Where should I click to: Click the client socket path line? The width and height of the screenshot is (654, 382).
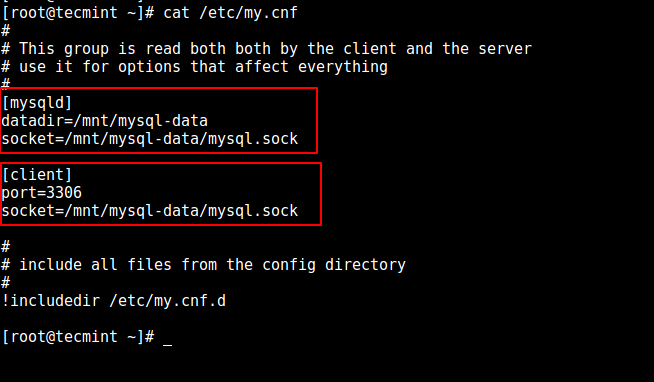[150, 211]
